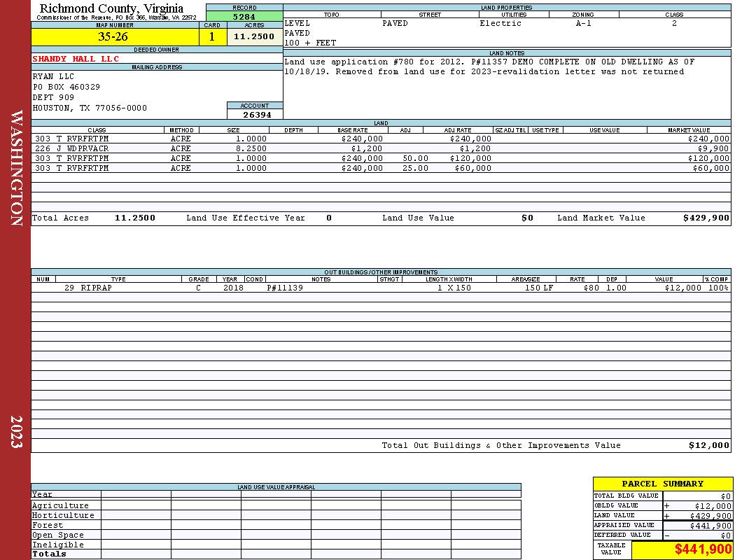The width and height of the screenshot is (735, 560).
Task: Select market value $9,900
Action: tap(713, 148)
